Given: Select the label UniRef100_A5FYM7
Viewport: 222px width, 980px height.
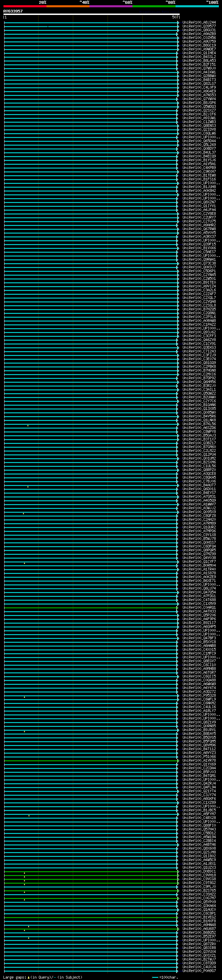Looking at the screenshot, I should click(x=199, y=814).
